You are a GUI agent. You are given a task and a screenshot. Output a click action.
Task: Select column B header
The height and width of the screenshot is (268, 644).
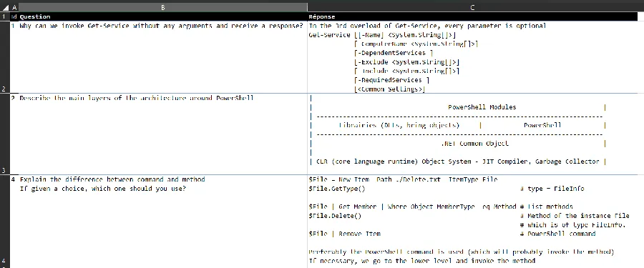coord(163,7)
